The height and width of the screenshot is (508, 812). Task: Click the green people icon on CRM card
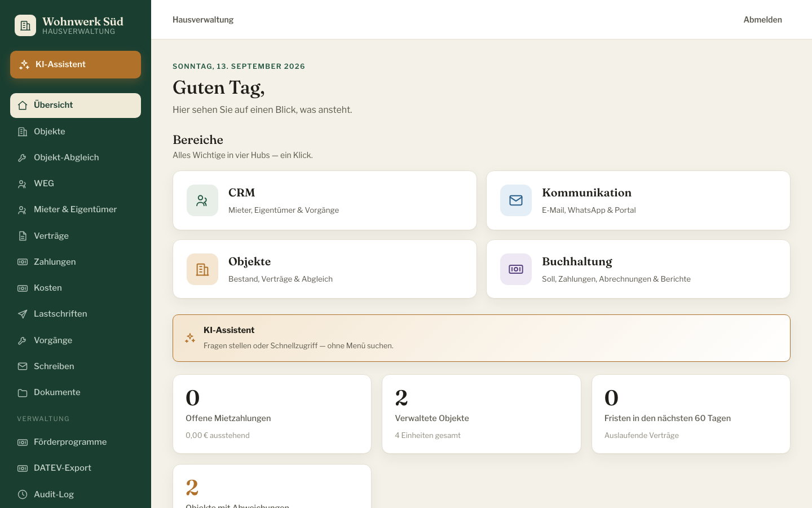[x=202, y=200]
